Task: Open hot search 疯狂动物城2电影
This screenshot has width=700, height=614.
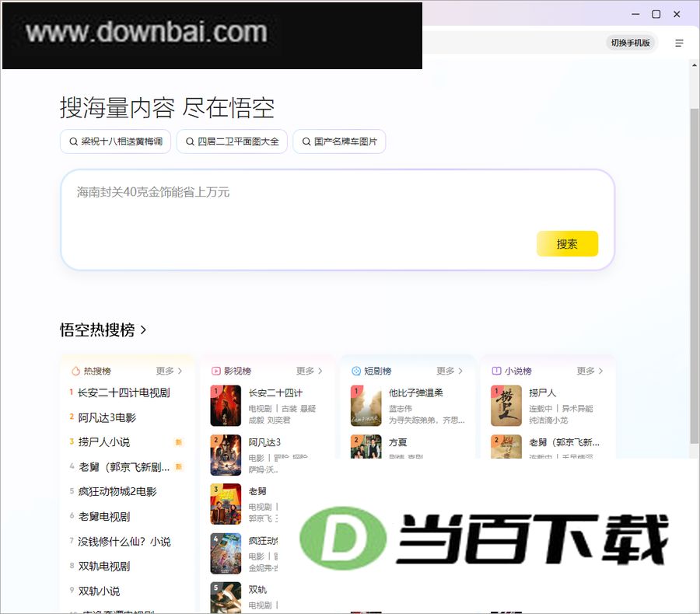Action: [117, 492]
